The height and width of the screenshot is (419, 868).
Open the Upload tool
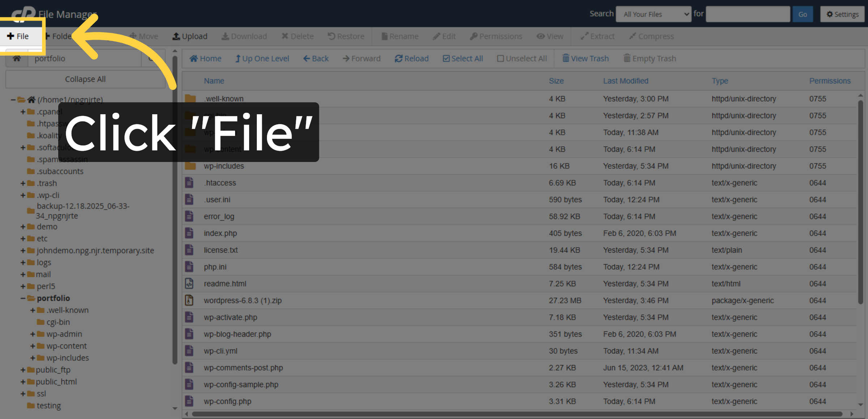[x=190, y=36]
